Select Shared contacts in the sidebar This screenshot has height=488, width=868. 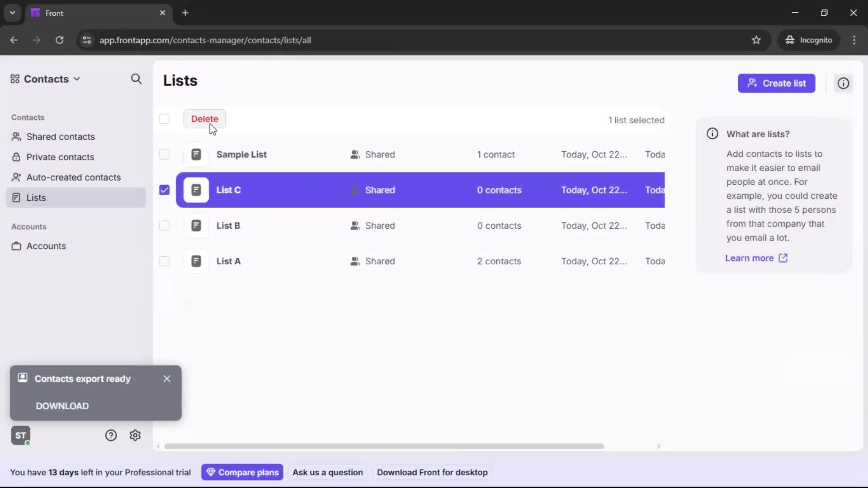click(x=60, y=136)
